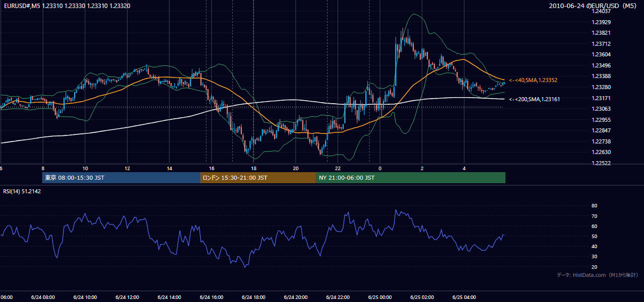
Task: Click RSI scale value 20 at the bottom of the scale
Action: [594, 267]
